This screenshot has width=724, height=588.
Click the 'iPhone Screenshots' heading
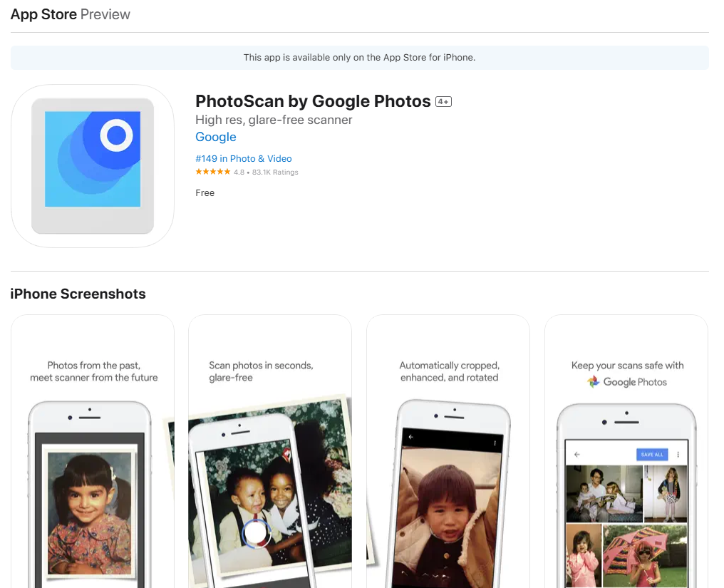pos(78,294)
